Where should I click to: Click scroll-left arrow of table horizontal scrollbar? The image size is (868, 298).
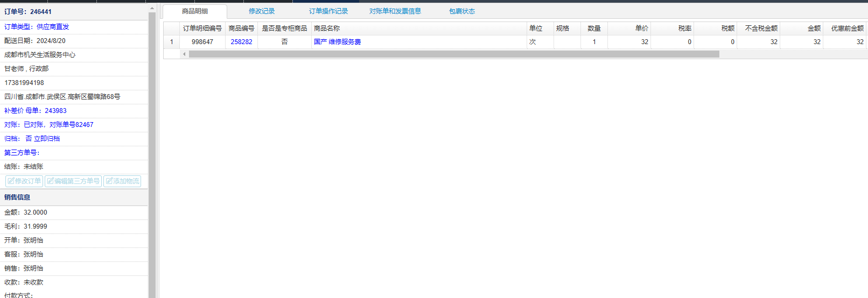click(184, 54)
